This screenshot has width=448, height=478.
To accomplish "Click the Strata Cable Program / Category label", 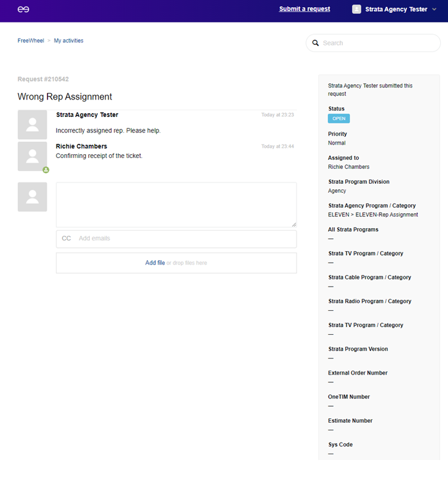I will point(370,278).
